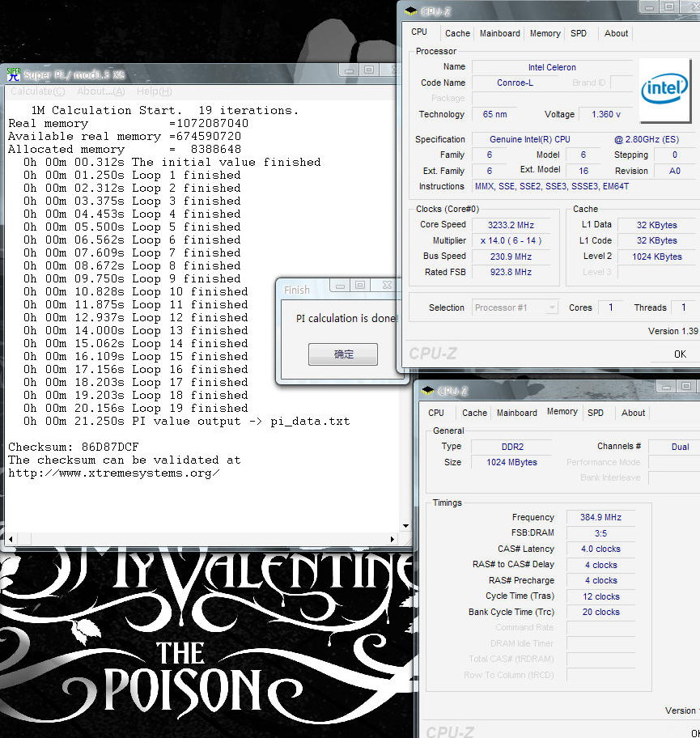Image resolution: width=700 pixels, height=738 pixels.
Task: Open the About menu in Super PI
Action: pos(100,91)
